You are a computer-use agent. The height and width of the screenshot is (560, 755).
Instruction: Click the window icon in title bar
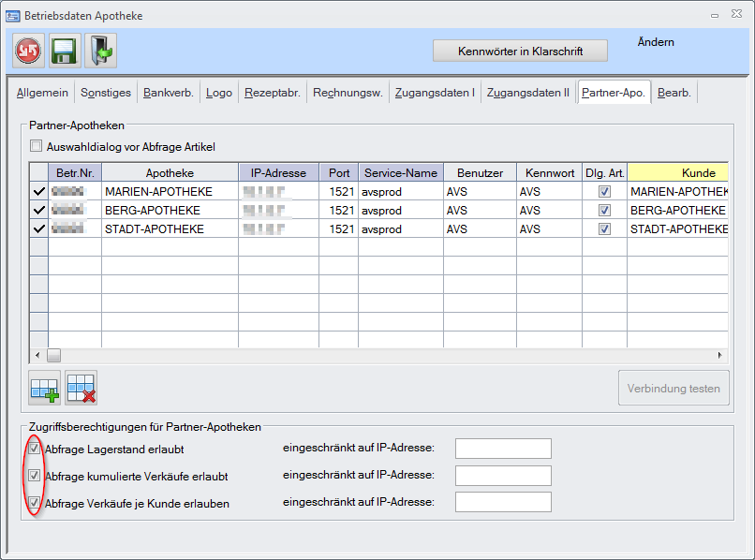[13, 16]
